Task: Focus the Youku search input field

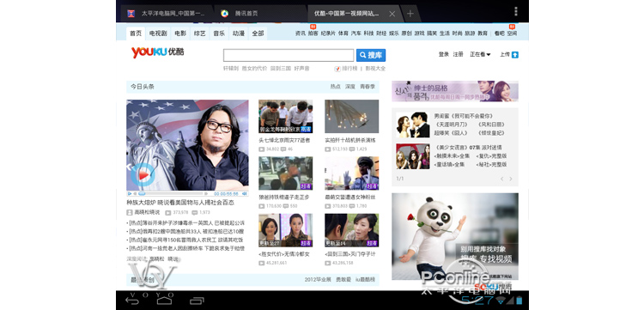Action: coord(289,55)
